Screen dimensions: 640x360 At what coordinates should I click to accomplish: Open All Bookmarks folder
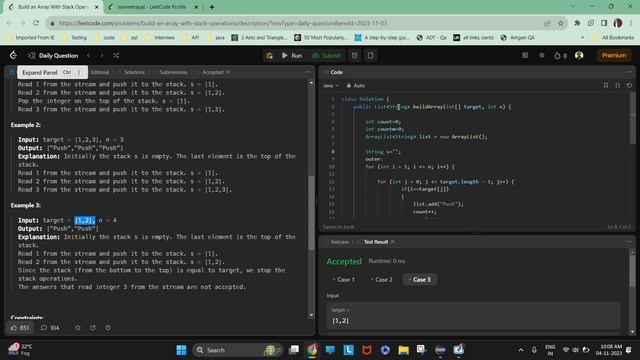613,38
